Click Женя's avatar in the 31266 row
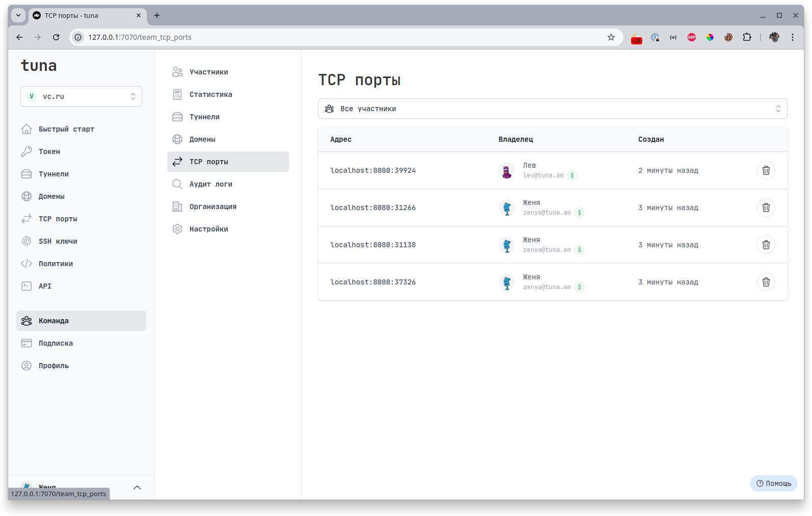Viewport: 812px width, 516px height. pos(507,208)
